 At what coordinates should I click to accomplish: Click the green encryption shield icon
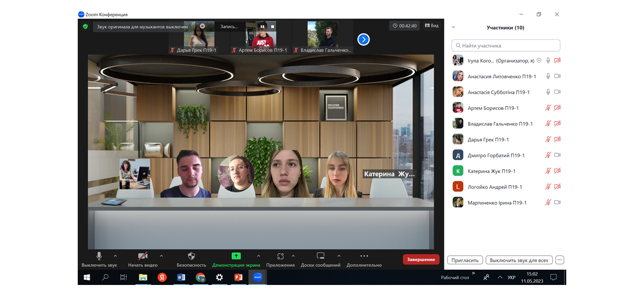pos(85,26)
